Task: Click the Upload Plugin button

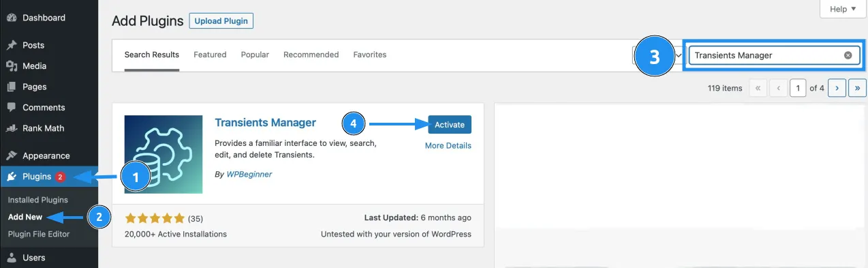Action: tap(221, 21)
